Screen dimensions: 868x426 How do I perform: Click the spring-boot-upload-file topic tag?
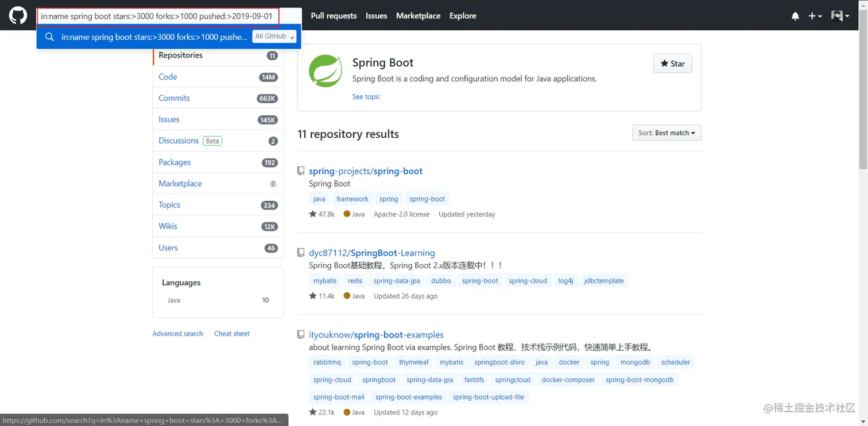click(489, 397)
